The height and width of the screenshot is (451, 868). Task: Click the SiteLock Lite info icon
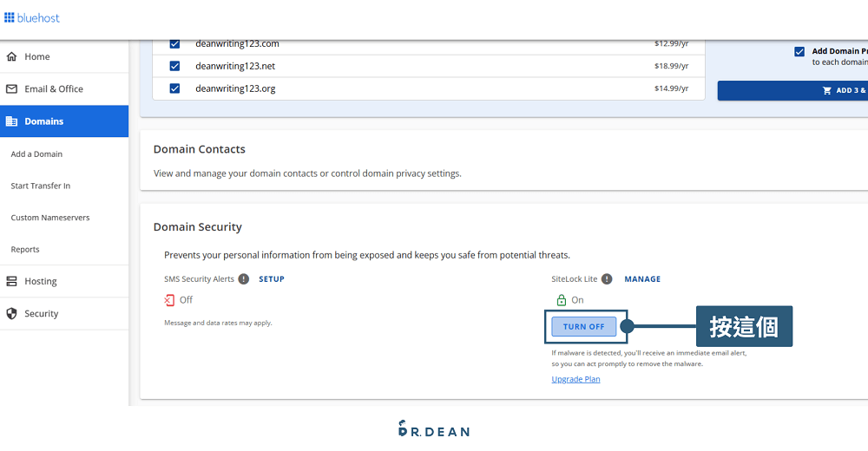(607, 279)
